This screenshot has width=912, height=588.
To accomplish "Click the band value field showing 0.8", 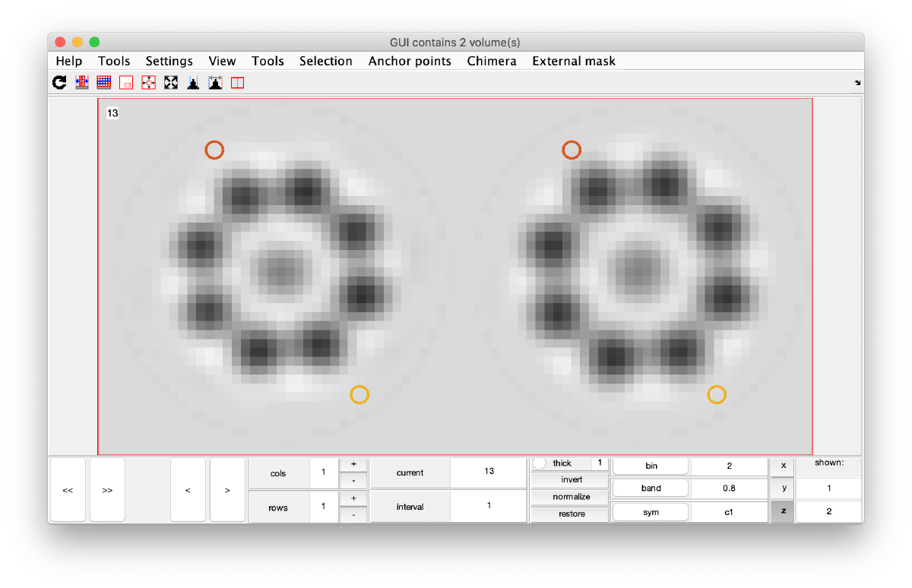I will click(x=730, y=488).
